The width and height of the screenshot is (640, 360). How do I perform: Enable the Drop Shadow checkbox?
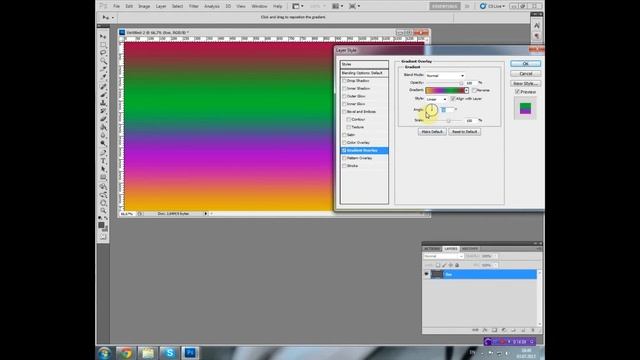[344, 81]
